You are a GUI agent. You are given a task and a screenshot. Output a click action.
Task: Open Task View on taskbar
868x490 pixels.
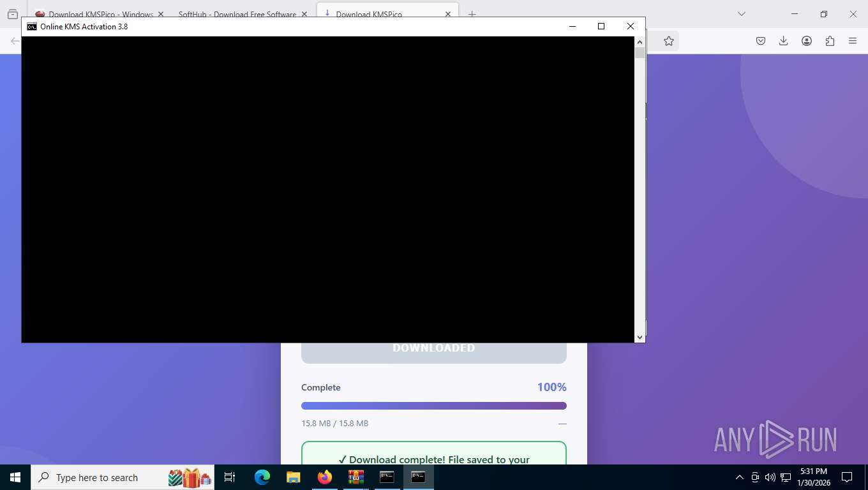pos(230,477)
